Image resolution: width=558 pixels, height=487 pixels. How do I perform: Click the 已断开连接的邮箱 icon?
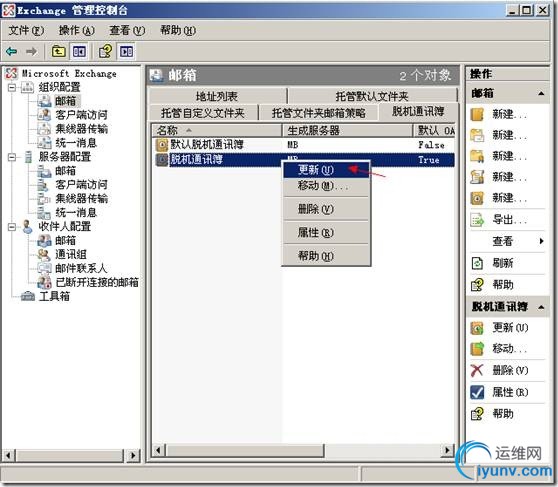pyautogui.click(x=45, y=282)
